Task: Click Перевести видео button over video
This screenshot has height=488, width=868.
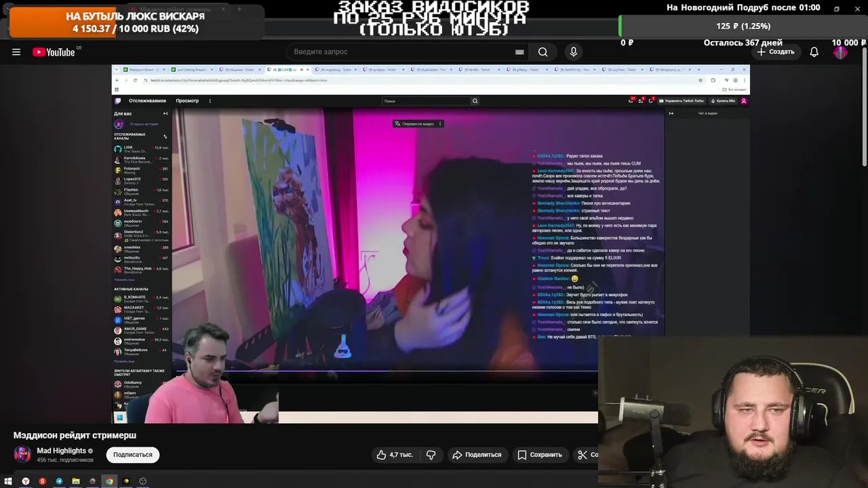Action: (x=414, y=123)
